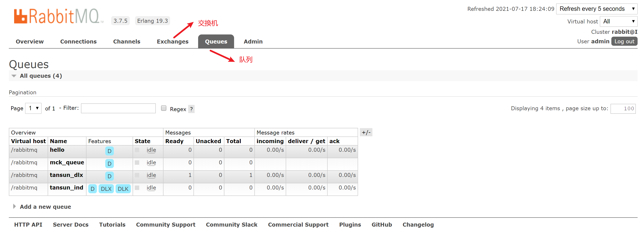644x235 pixels.
Task: Open the Admin tab
Action: point(253,42)
